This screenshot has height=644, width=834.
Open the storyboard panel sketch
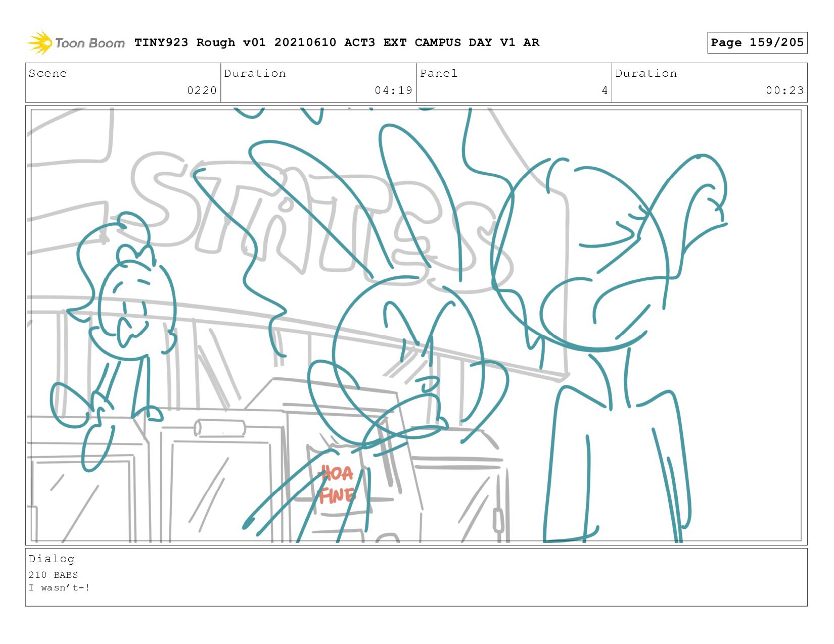[x=416, y=325]
